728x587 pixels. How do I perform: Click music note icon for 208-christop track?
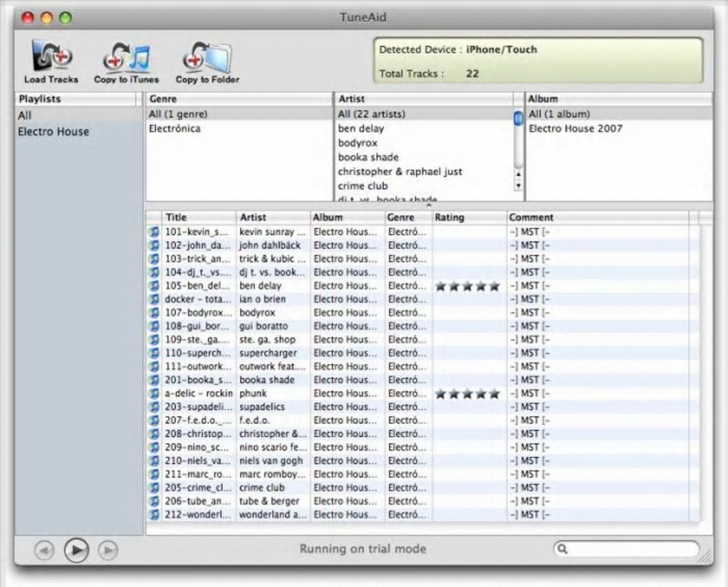tap(153, 433)
